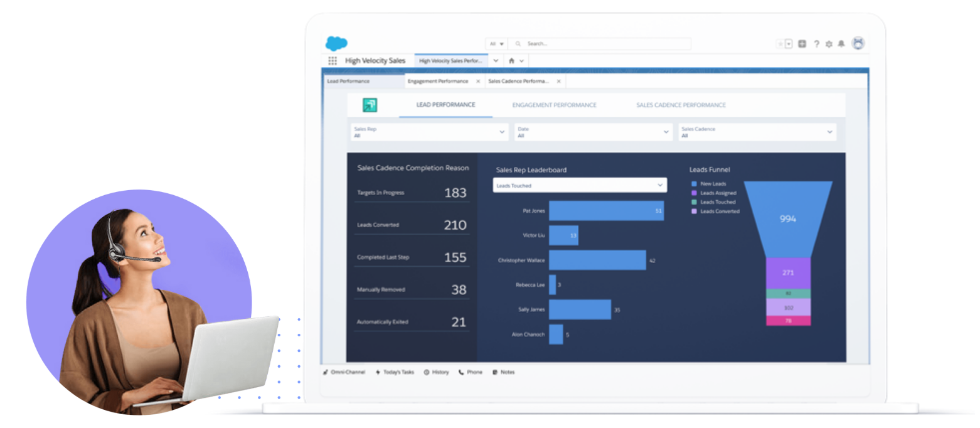Click the 102 funnel segment
This screenshot has height=428, width=980.
[x=788, y=308]
